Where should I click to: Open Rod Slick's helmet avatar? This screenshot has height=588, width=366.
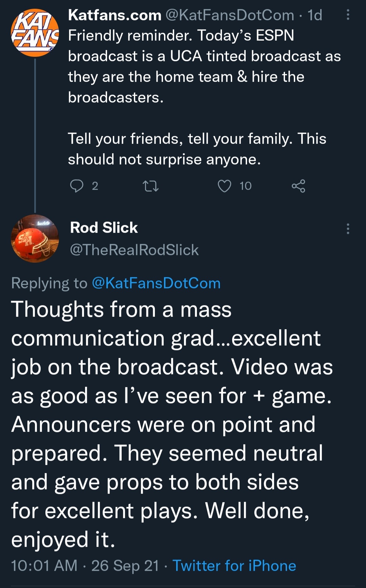(35, 238)
